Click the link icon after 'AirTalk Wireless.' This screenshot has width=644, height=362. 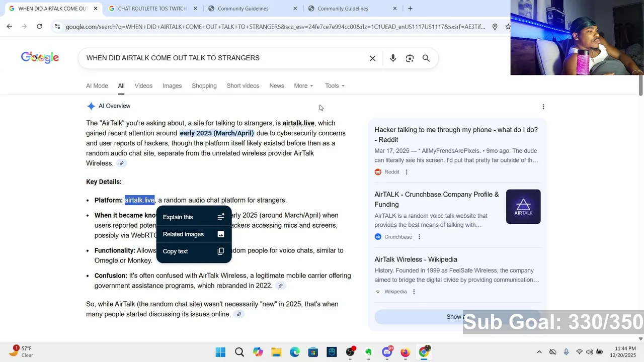(x=121, y=163)
